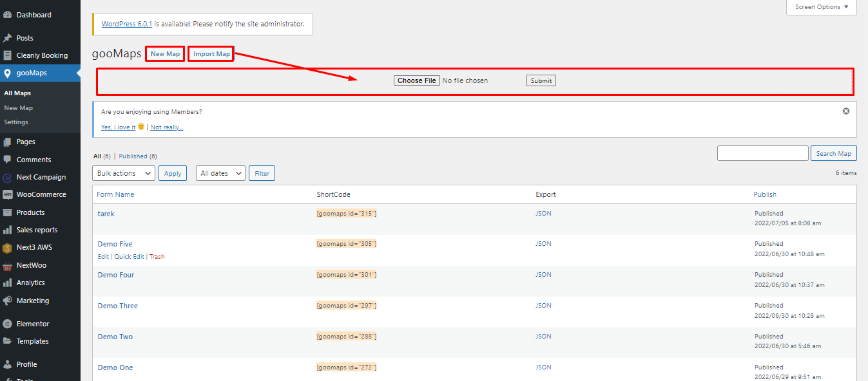Click the Pages sidebar icon
This screenshot has width=868, height=381.
point(8,142)
